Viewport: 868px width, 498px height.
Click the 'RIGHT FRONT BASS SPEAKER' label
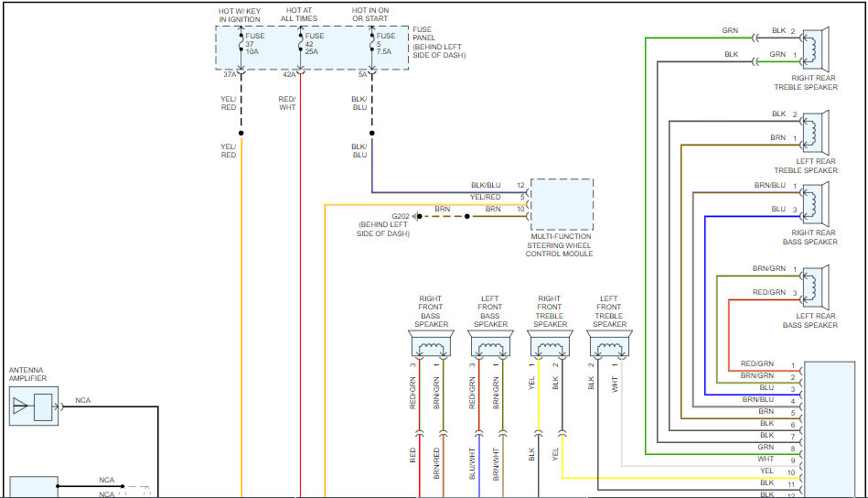(x=431, y=311)
